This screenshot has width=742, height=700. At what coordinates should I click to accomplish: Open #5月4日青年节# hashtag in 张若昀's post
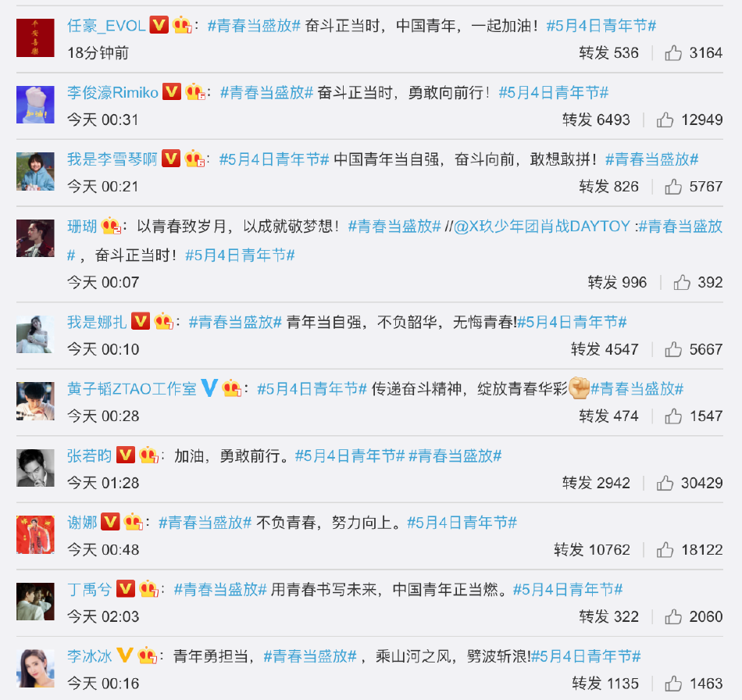[x=350, y=455]
